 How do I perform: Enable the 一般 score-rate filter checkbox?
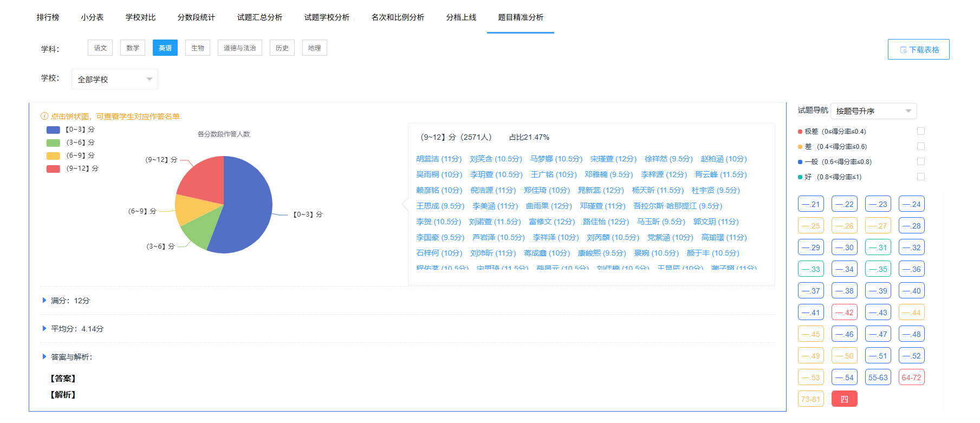coord(920,161)
